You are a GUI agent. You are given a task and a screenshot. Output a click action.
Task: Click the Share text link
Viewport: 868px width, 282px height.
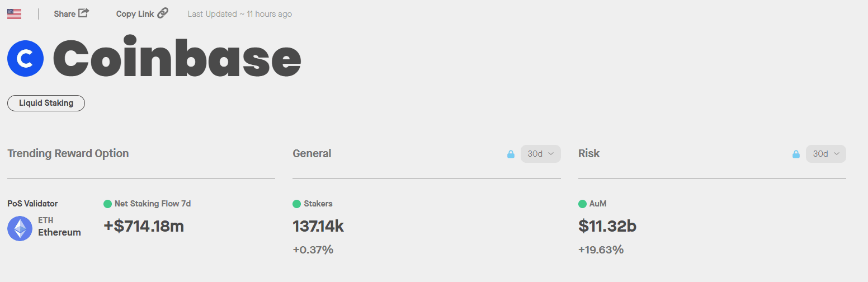[64, 14]
